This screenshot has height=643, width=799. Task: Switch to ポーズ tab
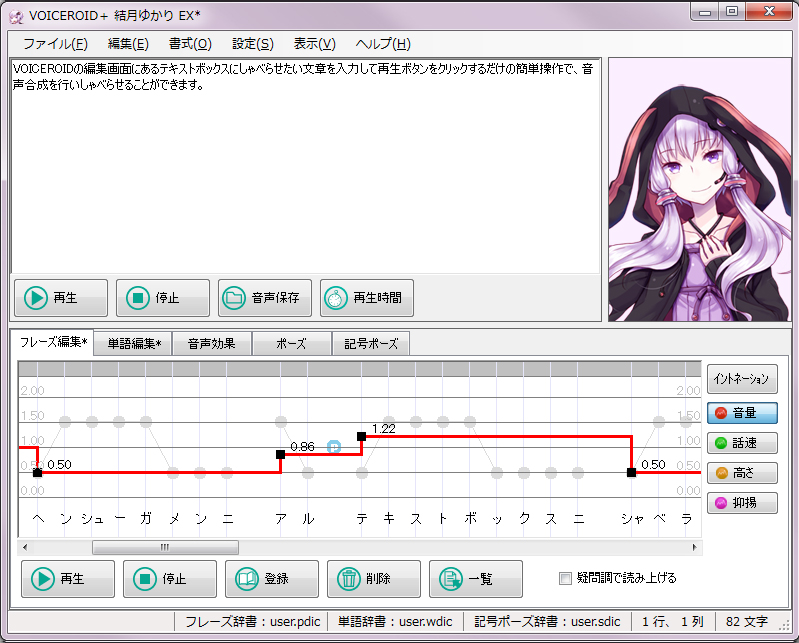point(291,344)
